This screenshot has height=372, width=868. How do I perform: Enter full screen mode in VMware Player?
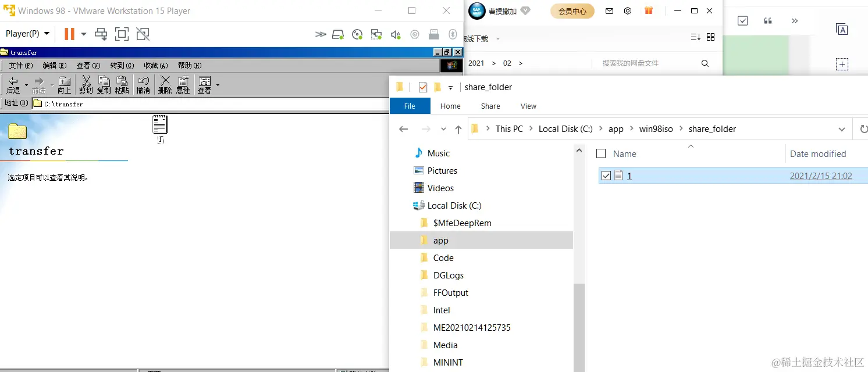(x=122, y=34)
